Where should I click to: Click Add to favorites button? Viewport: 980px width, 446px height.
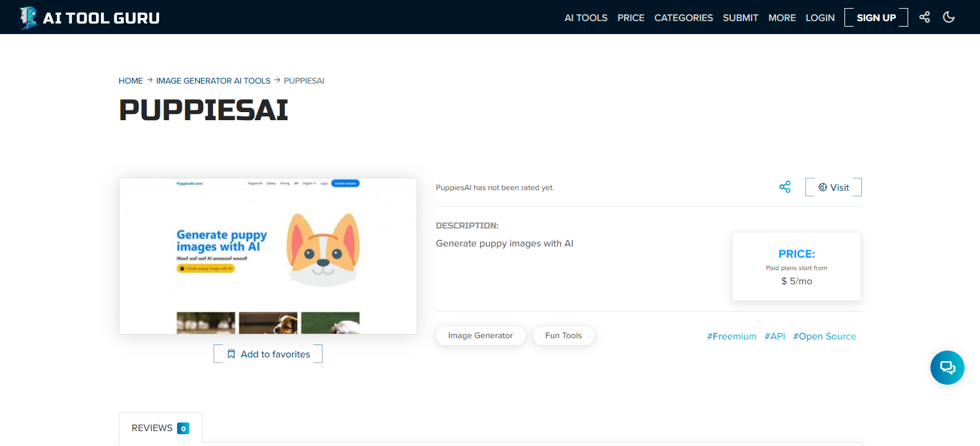[x=268, y=354]
